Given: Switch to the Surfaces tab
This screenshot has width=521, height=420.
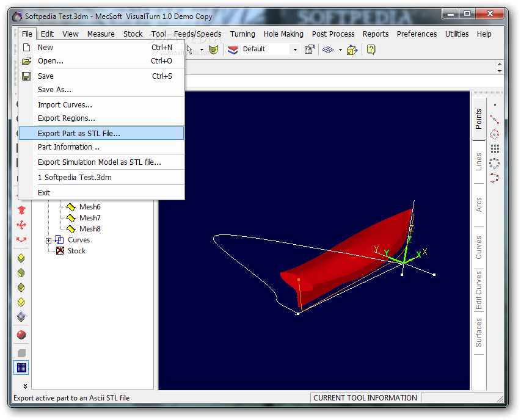Looking at the screenshot, I should click(x=479, y=333).
